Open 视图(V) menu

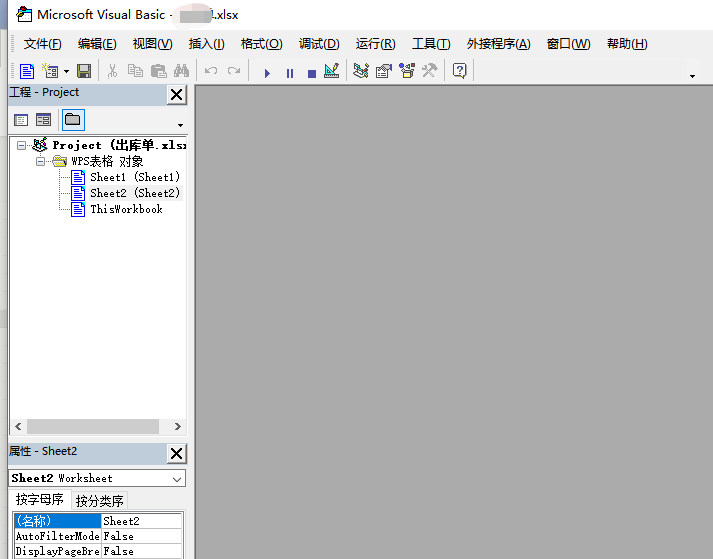pos(152,44)
